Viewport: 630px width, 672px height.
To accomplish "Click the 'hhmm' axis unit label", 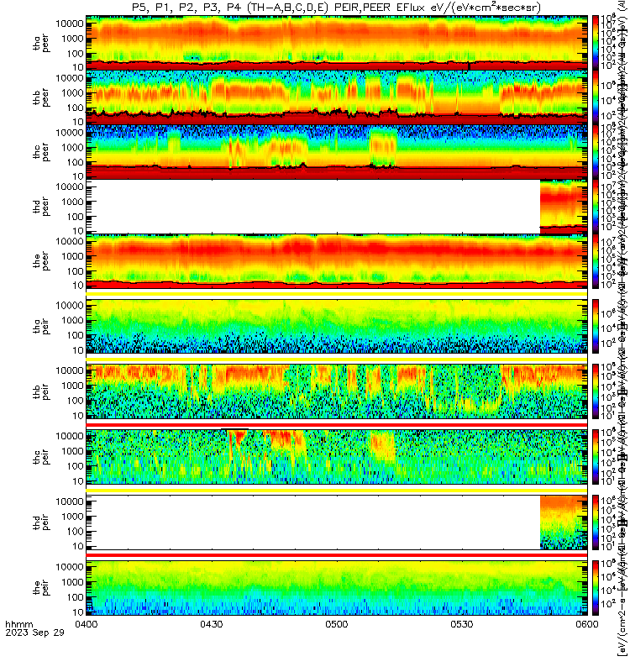I will (18, 624).
